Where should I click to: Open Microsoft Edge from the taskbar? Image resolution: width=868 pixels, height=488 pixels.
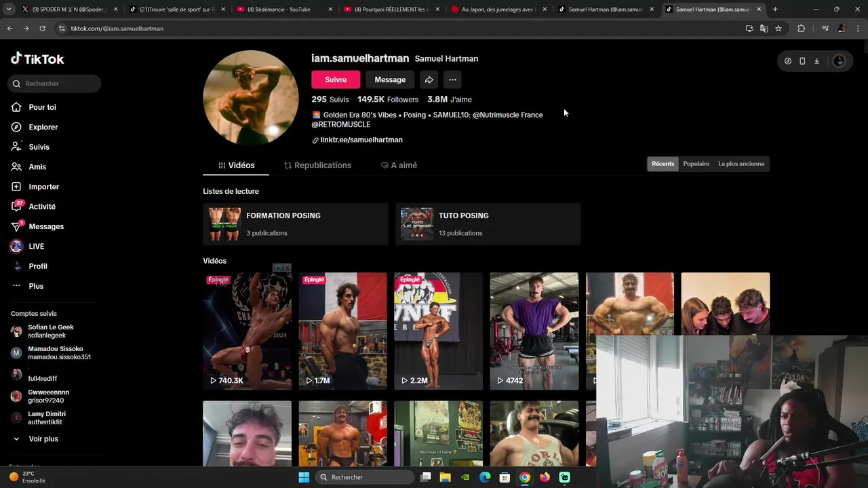(x=485, y=477)
